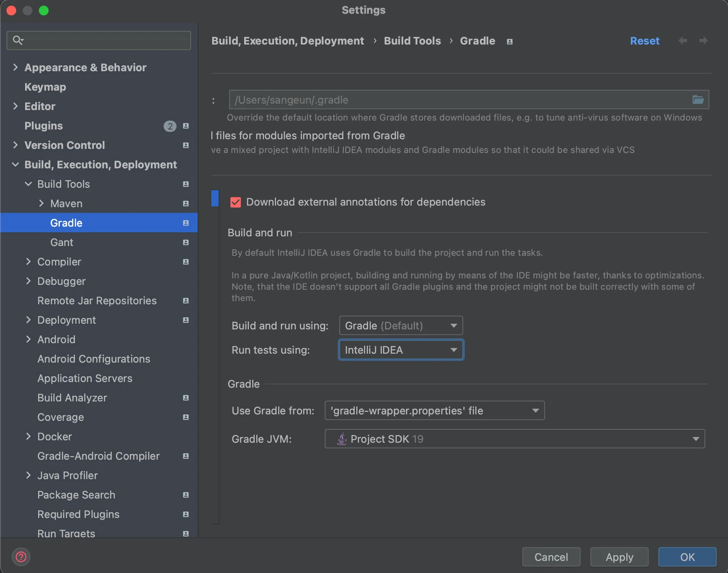Click the search magnifier icon
Viewport: 728px width, 573px height.
(18, 40)
